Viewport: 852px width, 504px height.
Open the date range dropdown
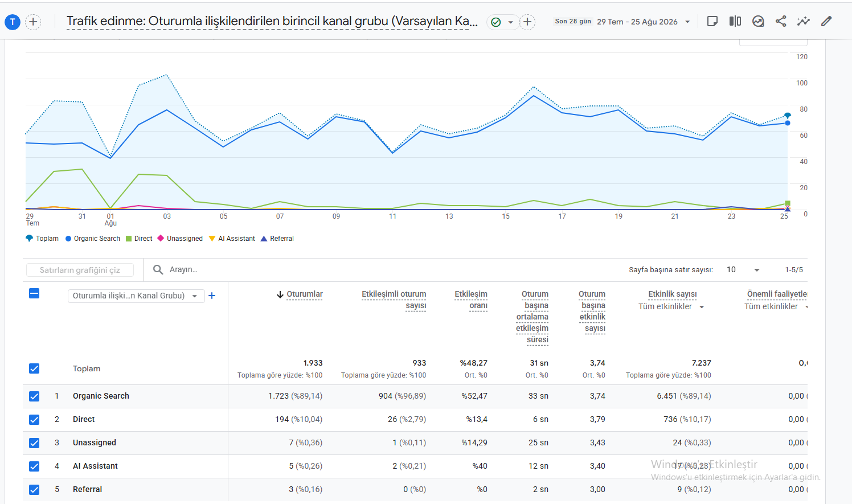pyautogui.click(x=623, y=22)
